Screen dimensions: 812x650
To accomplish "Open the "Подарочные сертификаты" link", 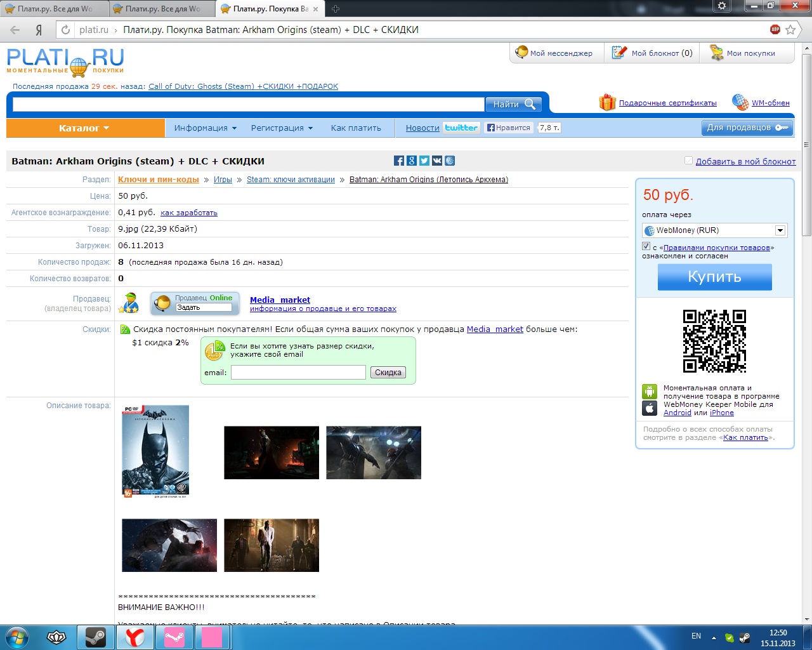I will tap(668, 103).
